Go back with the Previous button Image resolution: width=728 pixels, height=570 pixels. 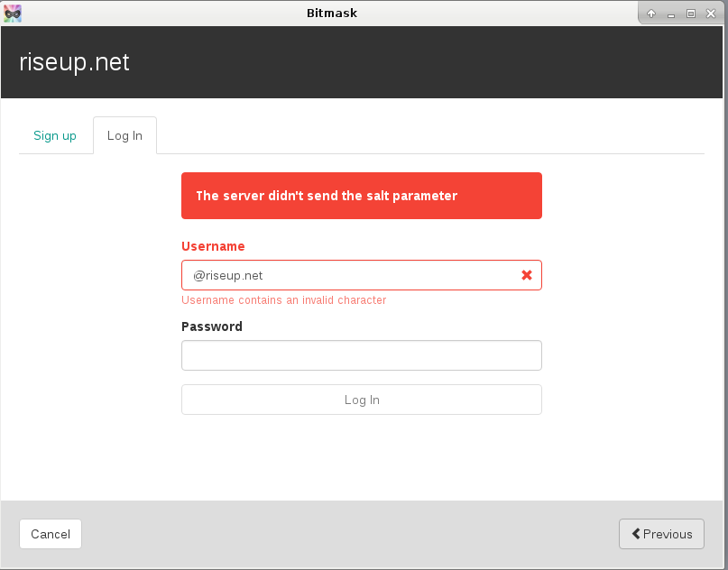coord(661,534)
